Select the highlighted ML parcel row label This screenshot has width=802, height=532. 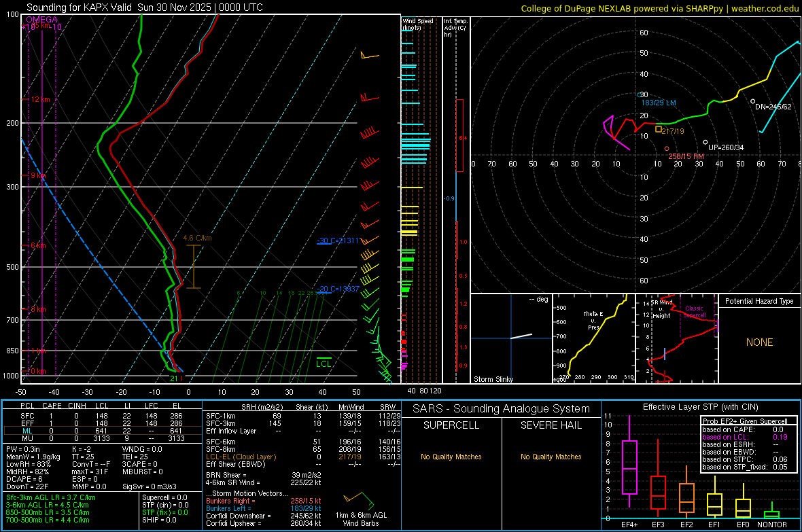click(x=27, y=431)
